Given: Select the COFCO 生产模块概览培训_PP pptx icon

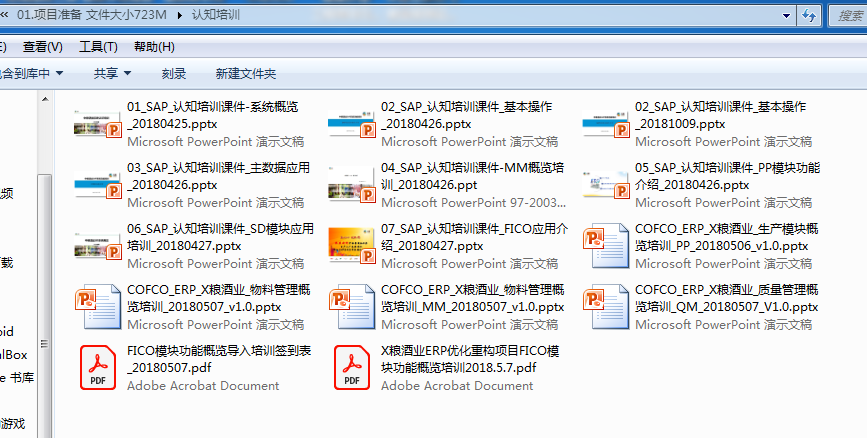Looking at the screenshot, I should coord(606,246).
